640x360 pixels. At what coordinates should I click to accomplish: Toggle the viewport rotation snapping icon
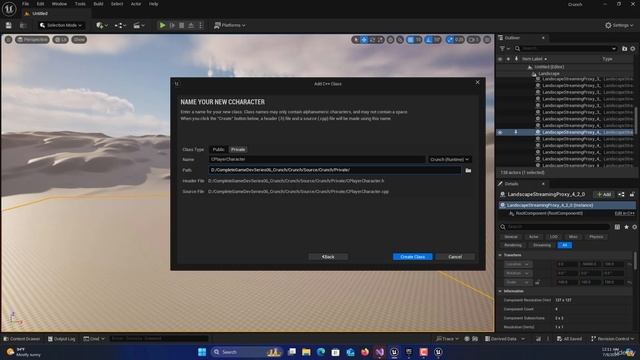429,40
